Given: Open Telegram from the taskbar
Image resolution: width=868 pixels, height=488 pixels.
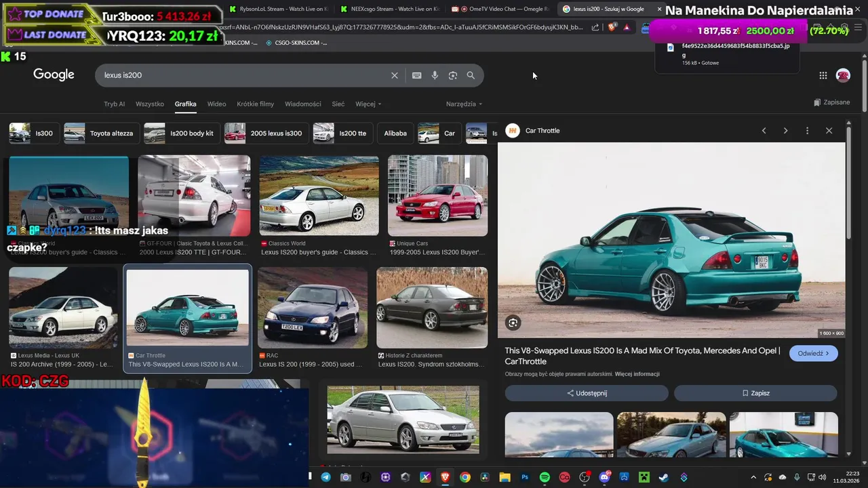Looking at the screenshot, I should coord(326,477).
